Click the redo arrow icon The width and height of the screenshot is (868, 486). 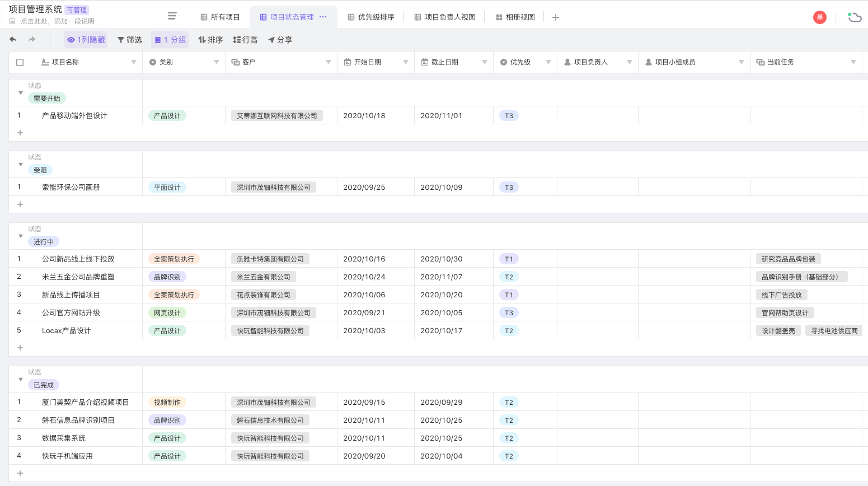[x=32, y=40]
